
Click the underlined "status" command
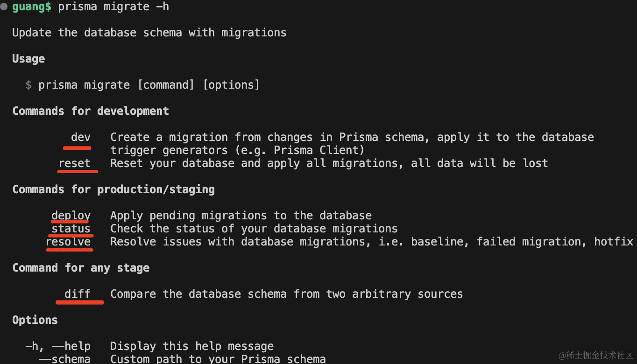tap(71, 229)
